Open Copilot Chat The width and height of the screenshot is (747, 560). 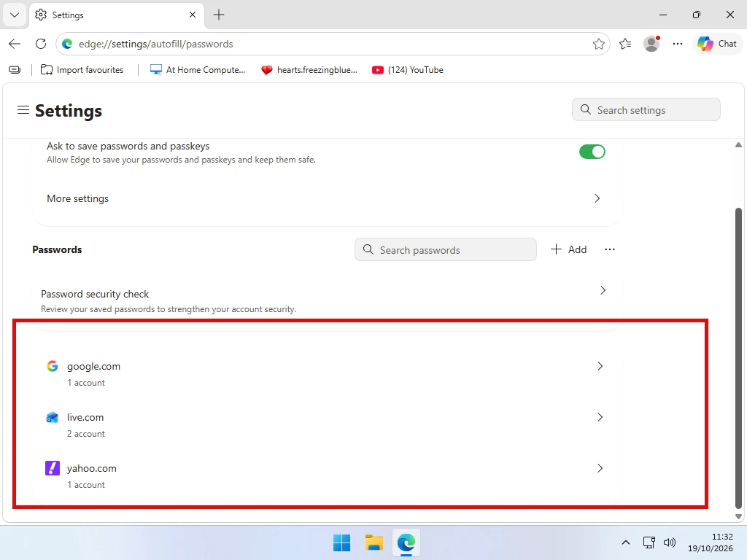point(716,44)
